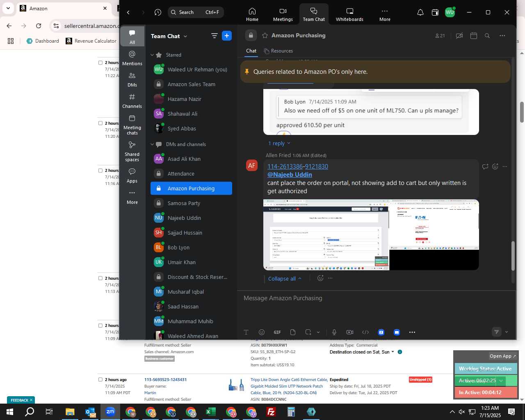Click the Message Amazon Purchasing input
Viewport: 525px width, 420px height.
coord(376,298)
